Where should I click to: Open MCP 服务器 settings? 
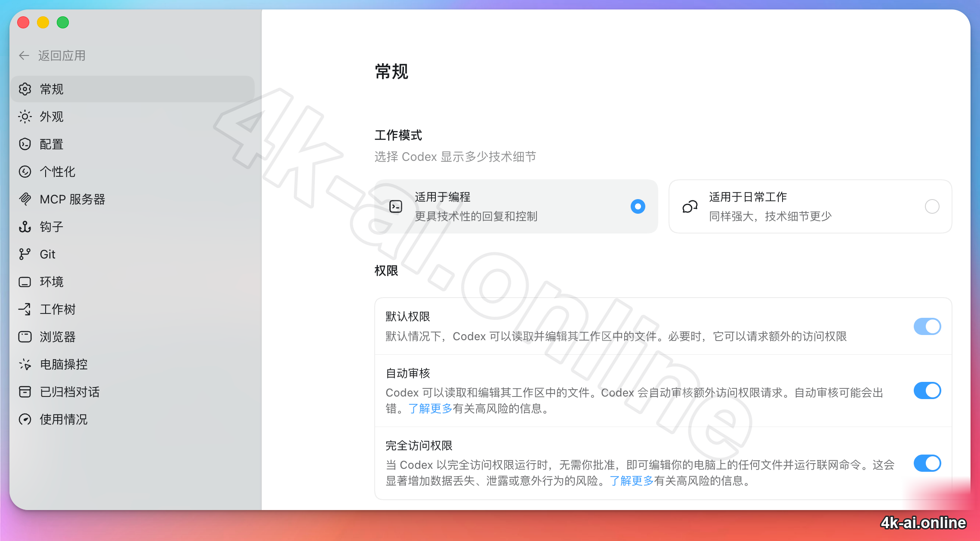[133, 199]
